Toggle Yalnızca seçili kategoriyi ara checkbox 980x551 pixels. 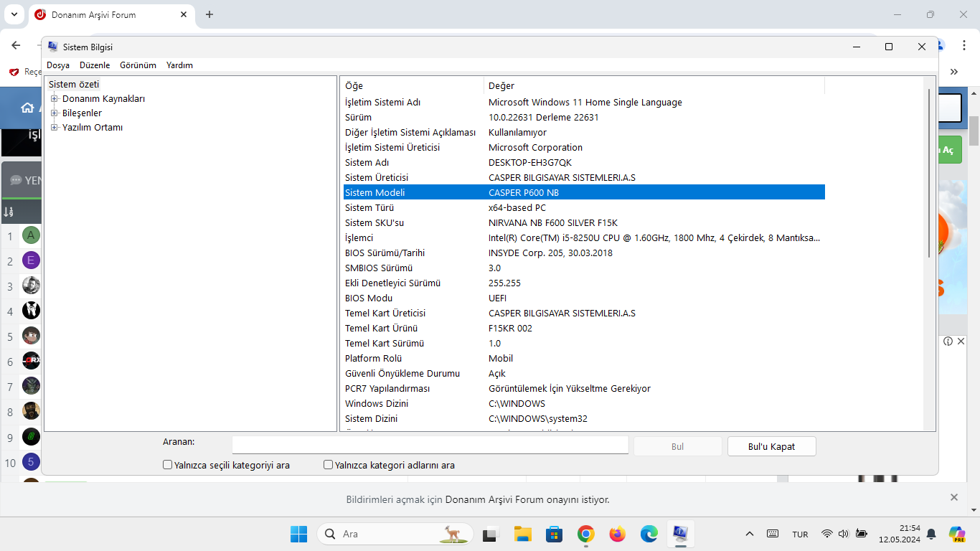[168, 465]
